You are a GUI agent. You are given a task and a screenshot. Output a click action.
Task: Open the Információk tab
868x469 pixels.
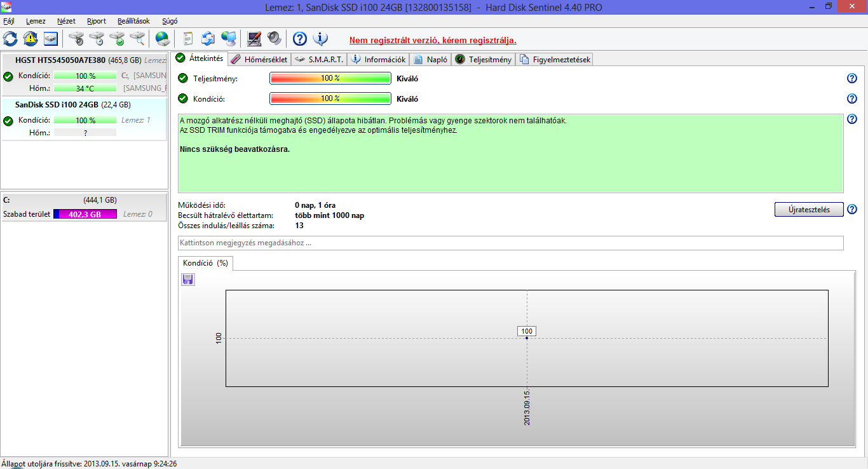click(378, 60)
